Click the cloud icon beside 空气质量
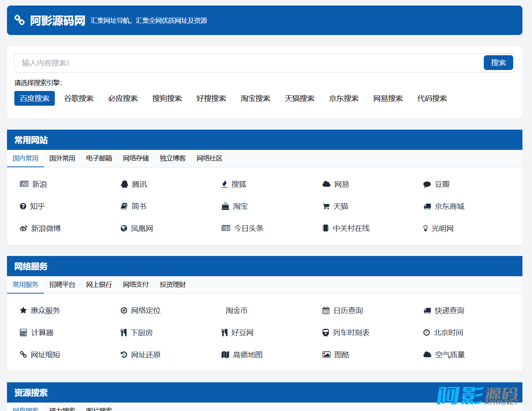Screen dimensions: 532x411 click(427, 355)
